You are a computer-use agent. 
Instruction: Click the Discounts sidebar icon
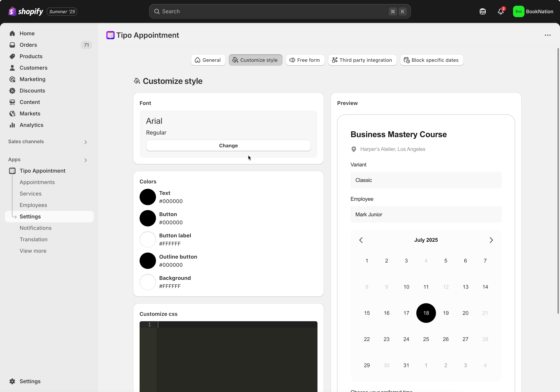tap(12, 91)
